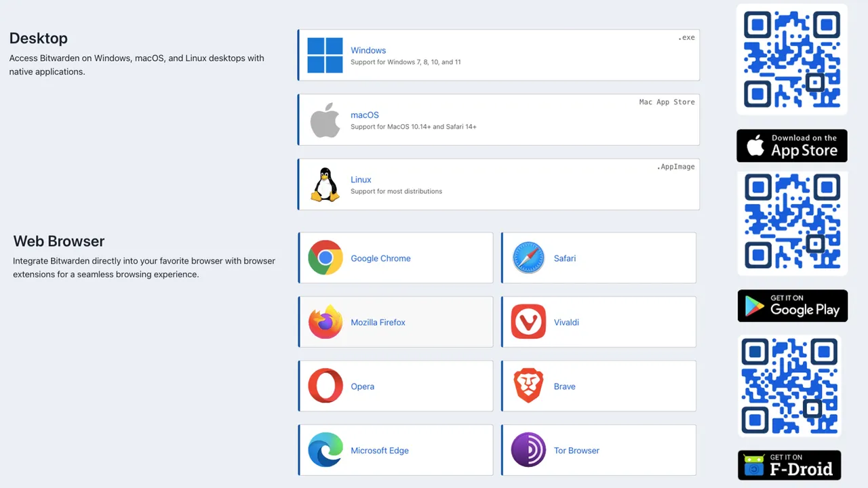The image size is (868, 488).
Task: Click Download on the App Store badge
Action: pyautogui.click(x=792, y=146)
